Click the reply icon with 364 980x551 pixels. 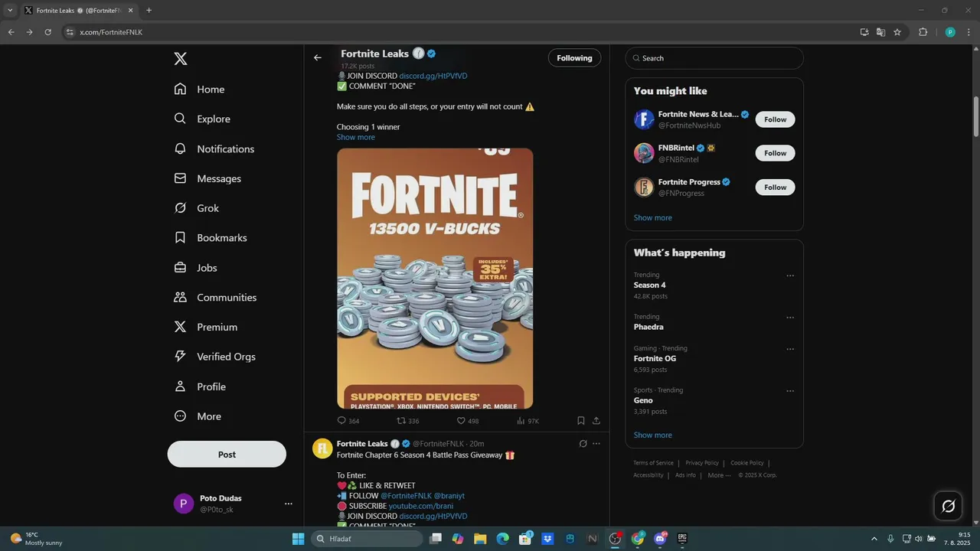click(341, 421)
